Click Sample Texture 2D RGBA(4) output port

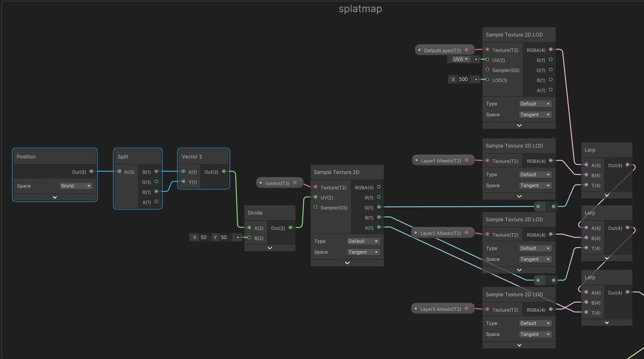tap(379, 187)
